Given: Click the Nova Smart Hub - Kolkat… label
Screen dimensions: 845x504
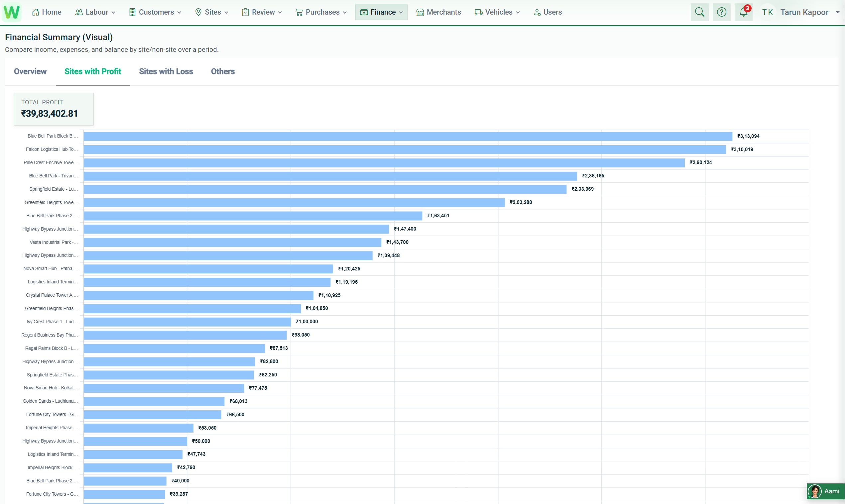Looking at the screenshot, I should point(51,388).
